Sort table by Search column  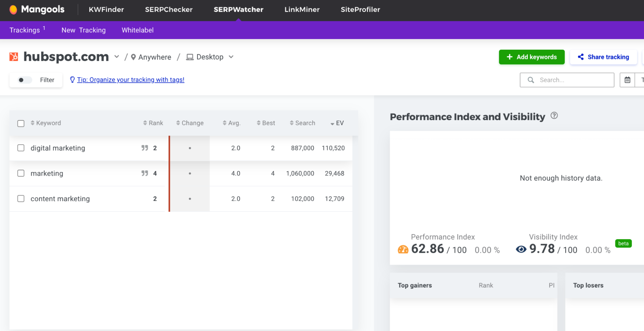tap(303, 123)
